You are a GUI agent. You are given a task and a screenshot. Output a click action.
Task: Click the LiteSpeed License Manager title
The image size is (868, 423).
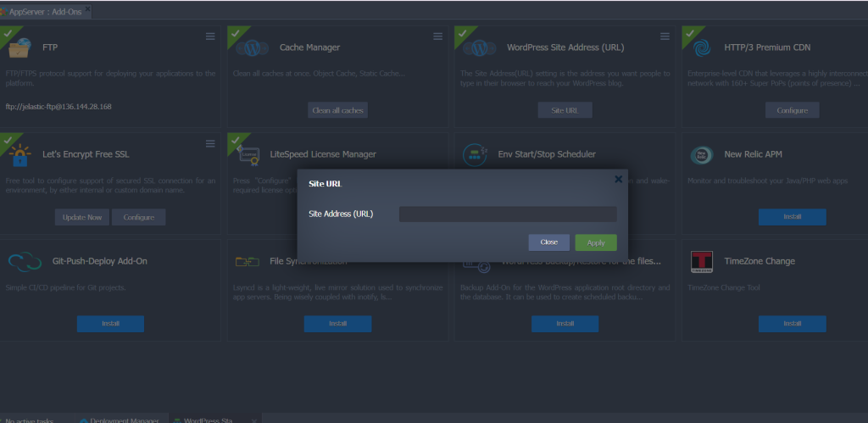[x=323, y=154]
